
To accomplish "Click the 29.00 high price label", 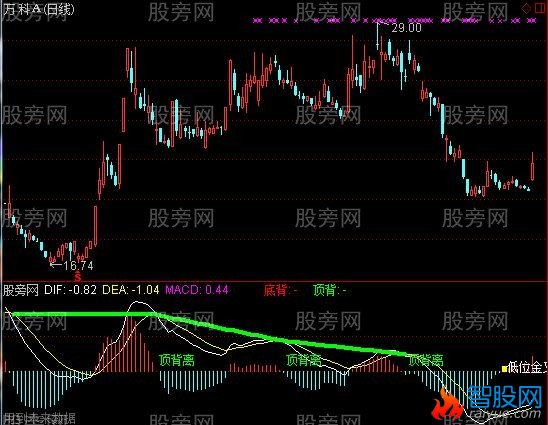I will point(406,28).
